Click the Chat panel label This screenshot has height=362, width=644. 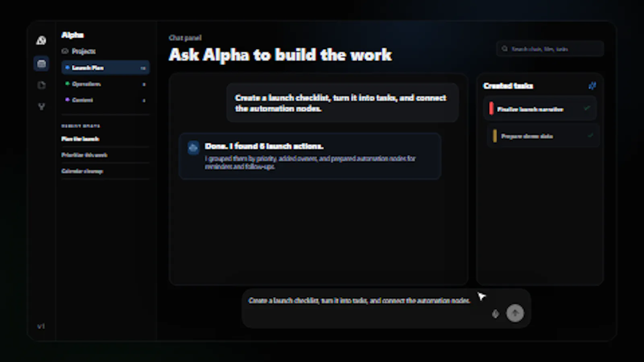coord(185,37)
